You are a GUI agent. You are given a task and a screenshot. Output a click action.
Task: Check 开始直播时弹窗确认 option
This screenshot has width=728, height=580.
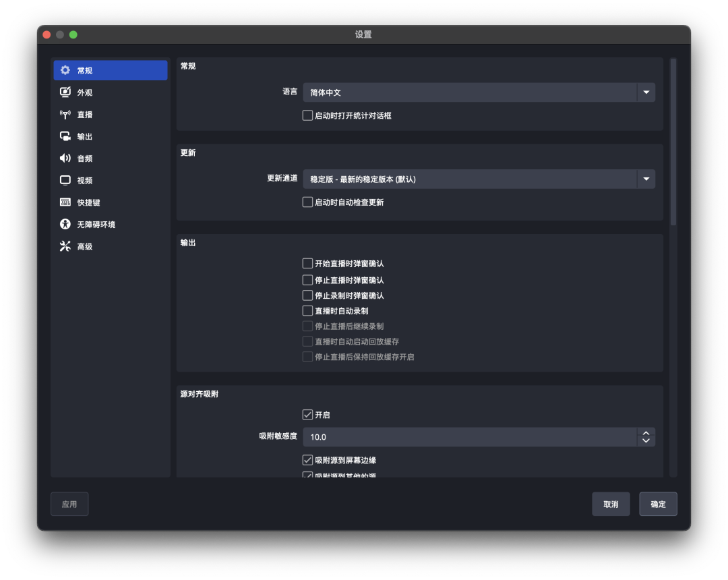(307, 264)
